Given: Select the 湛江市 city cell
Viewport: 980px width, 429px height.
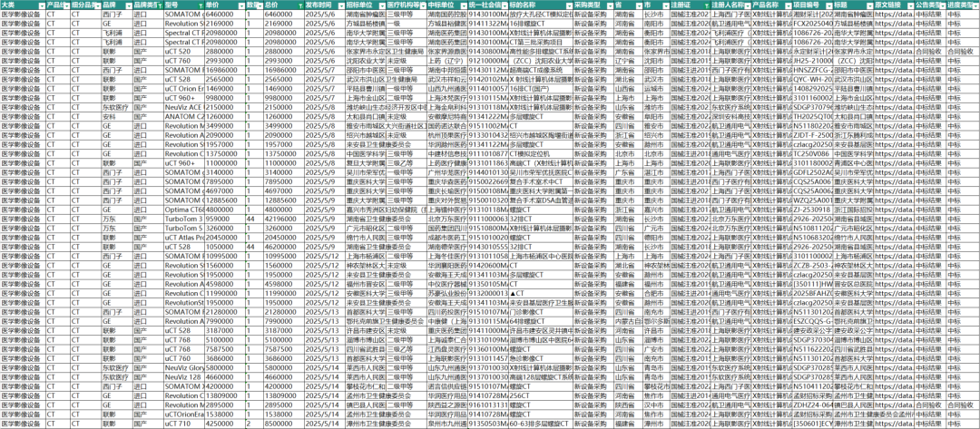Looking at the screenshot, I should point(656,172).
